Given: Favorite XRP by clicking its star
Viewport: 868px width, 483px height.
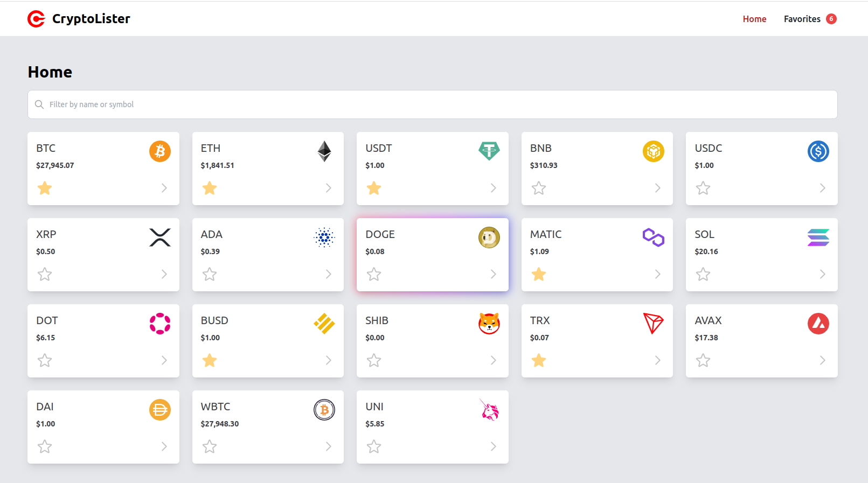Looking at the screenshot, I should [45, 274].
